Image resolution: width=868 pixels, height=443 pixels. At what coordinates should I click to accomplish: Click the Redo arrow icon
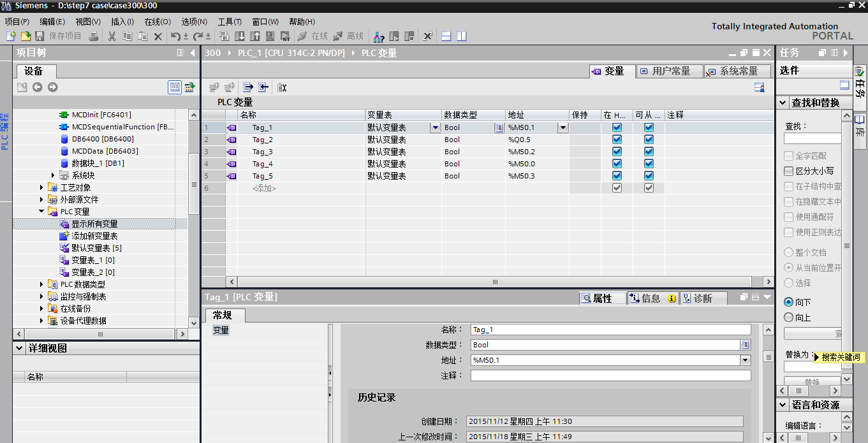click(x=198, y=36)
